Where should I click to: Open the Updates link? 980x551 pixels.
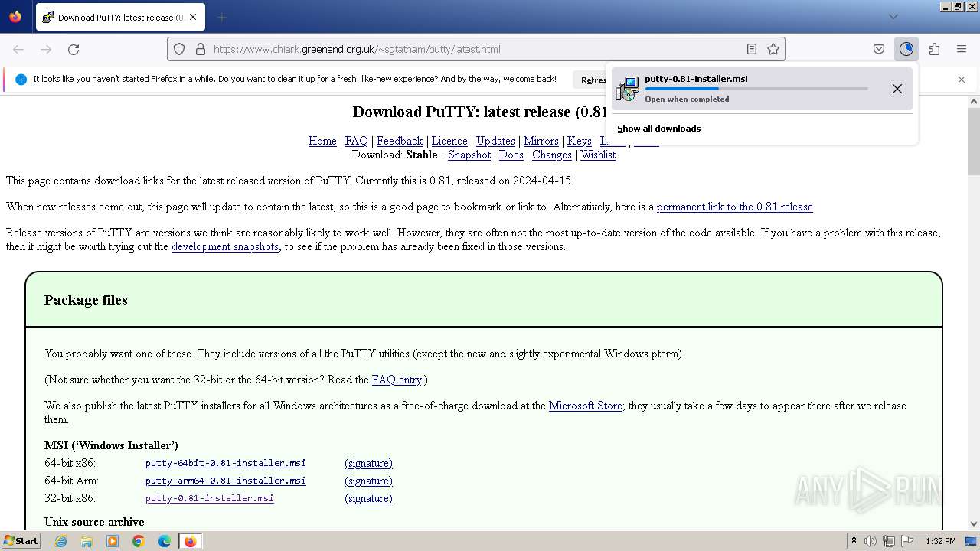click(495, 141)
